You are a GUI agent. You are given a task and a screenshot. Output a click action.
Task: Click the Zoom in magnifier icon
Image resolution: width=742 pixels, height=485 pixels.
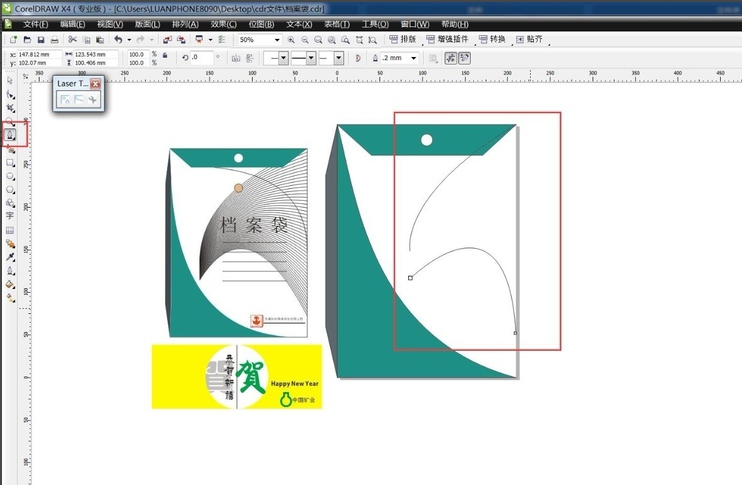tap(291, 40)
